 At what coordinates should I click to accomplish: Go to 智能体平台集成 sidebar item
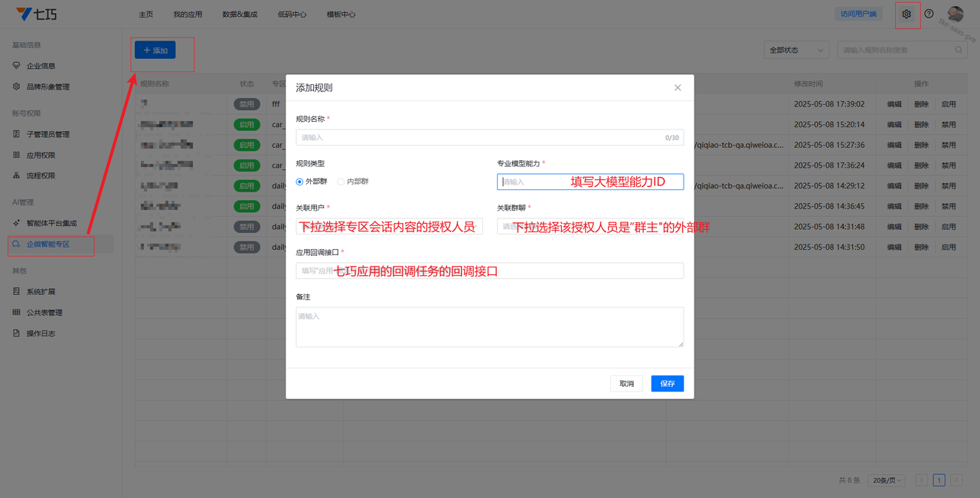[x=51, y=223]
